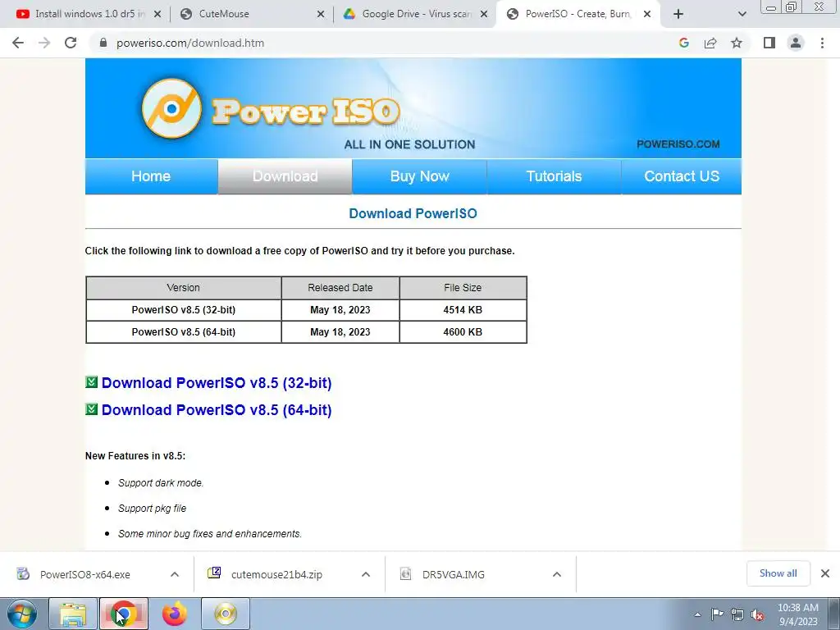Click the PowerISO disc logo

click(172, 108)
